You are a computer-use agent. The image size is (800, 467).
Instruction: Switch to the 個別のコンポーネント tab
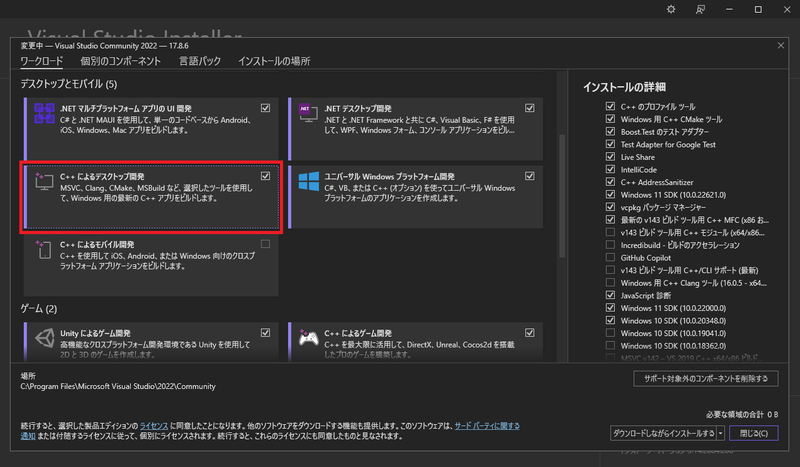120,61
